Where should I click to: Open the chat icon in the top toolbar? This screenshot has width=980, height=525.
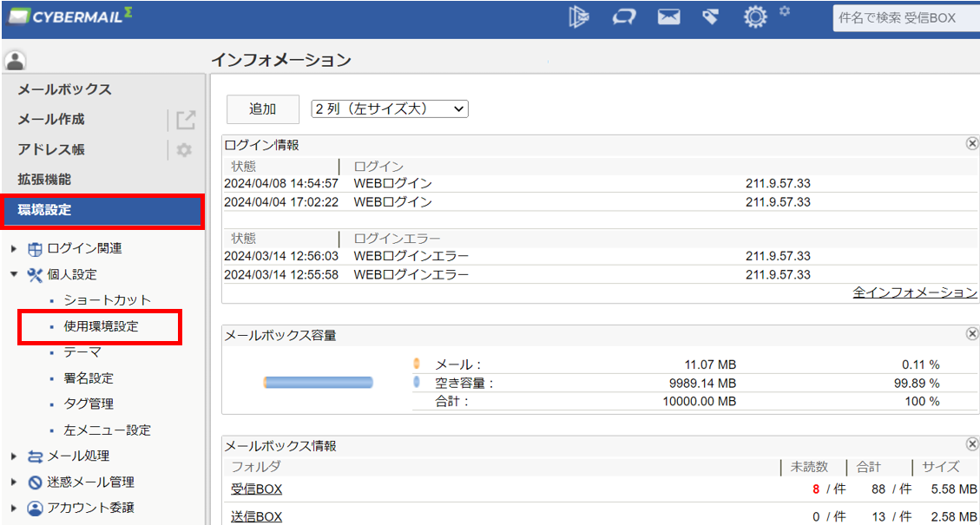click(623, 16)
